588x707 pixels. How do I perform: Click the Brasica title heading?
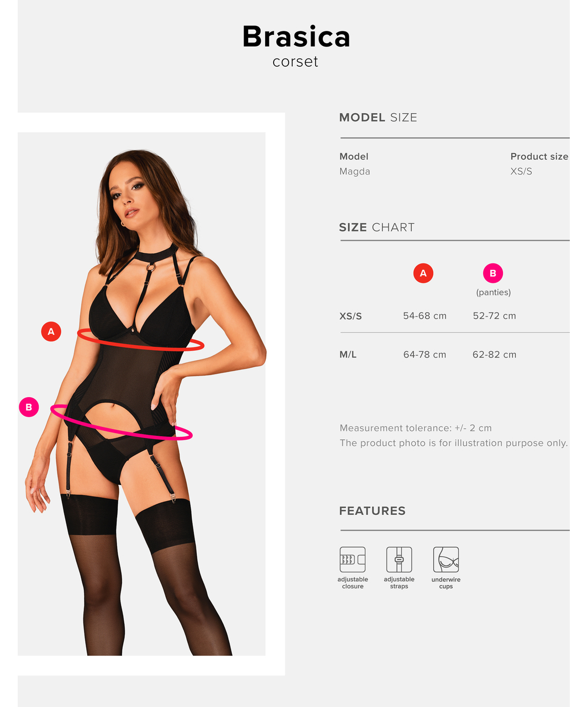(x=296, y=37)
